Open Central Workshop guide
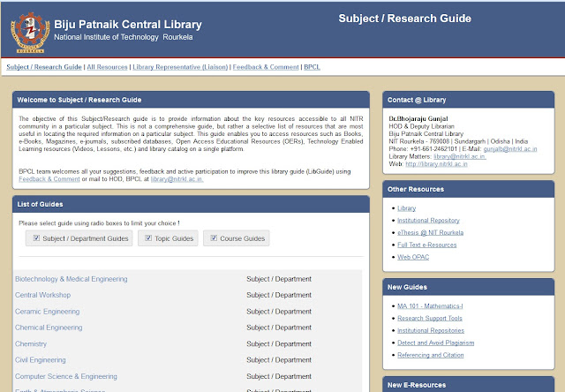The width and height of the screenshot is (565, 392). tap(42, 295)
